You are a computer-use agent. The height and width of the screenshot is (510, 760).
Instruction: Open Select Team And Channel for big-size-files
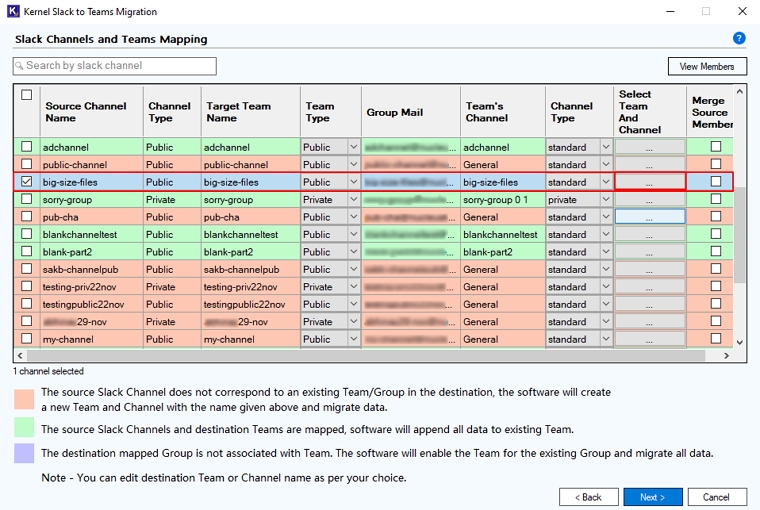tap(650, 182)
